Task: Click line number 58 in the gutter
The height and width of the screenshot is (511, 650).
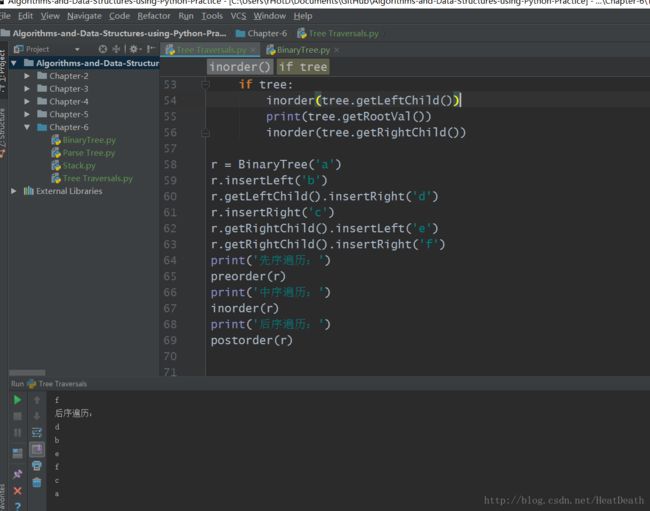Action: tap(170, 165)
